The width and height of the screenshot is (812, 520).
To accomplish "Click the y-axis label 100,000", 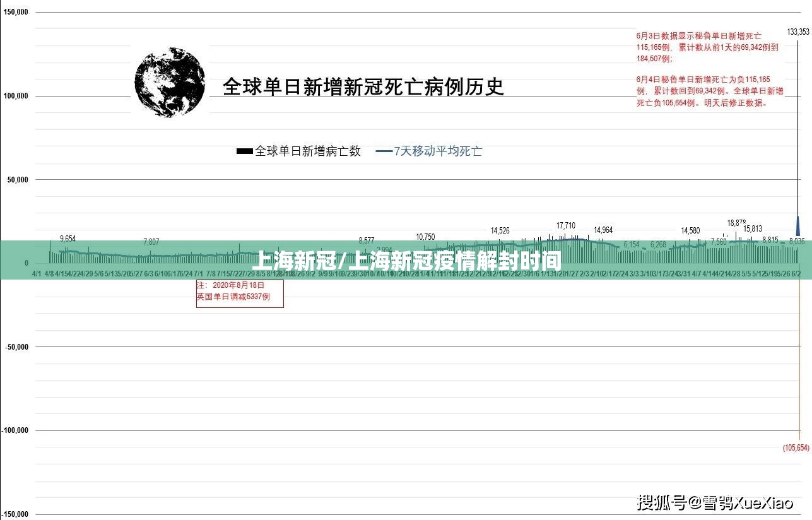I will [16, 96].
